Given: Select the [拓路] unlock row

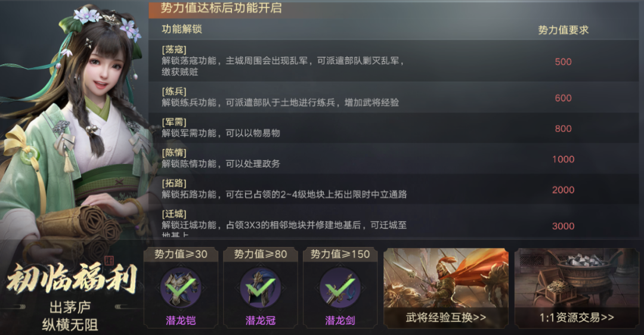Looking at the screenshot, I should pyautogui.click(x=394, y=190).
